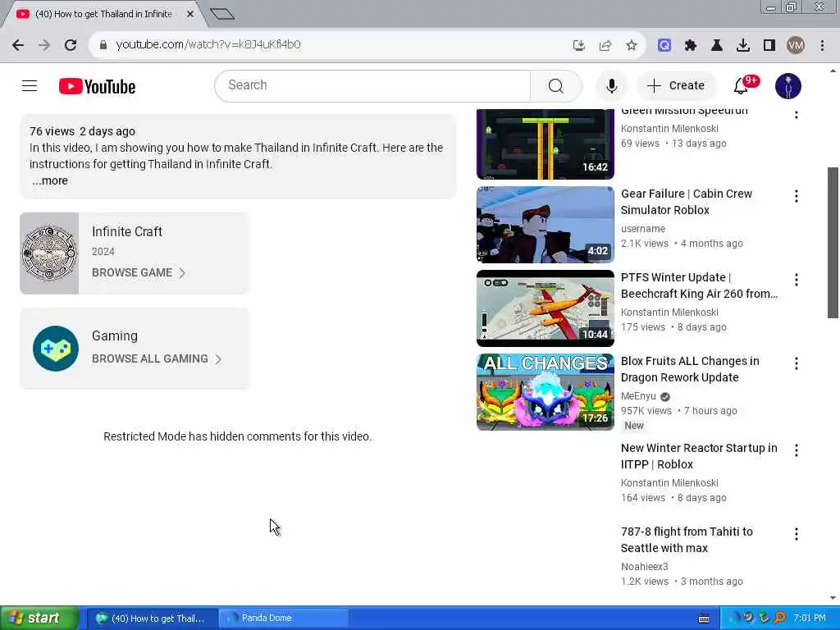The height and width of the screenshot is (630, 840).
Task: Open options for Blox Fruits video
Action: [796, 363]
